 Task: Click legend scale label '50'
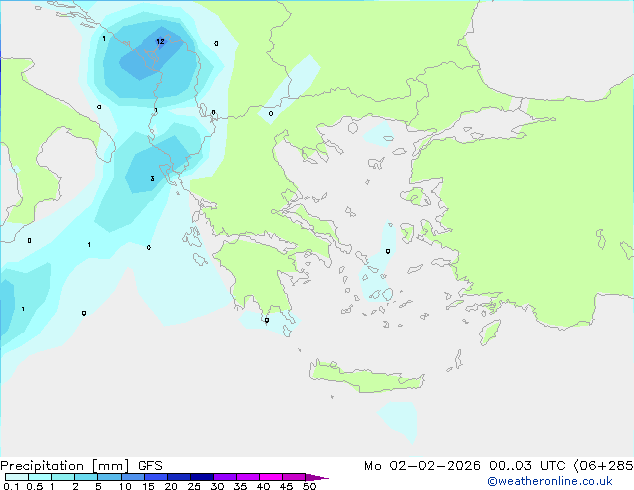pyautogui.click(x=309, y=486)
